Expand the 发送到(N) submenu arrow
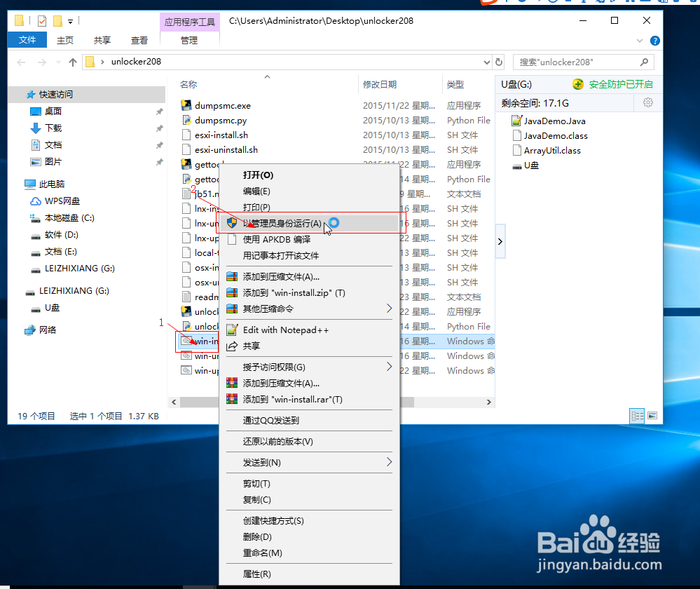This screenshot has width=700, height=589. [x=390, y=462]
